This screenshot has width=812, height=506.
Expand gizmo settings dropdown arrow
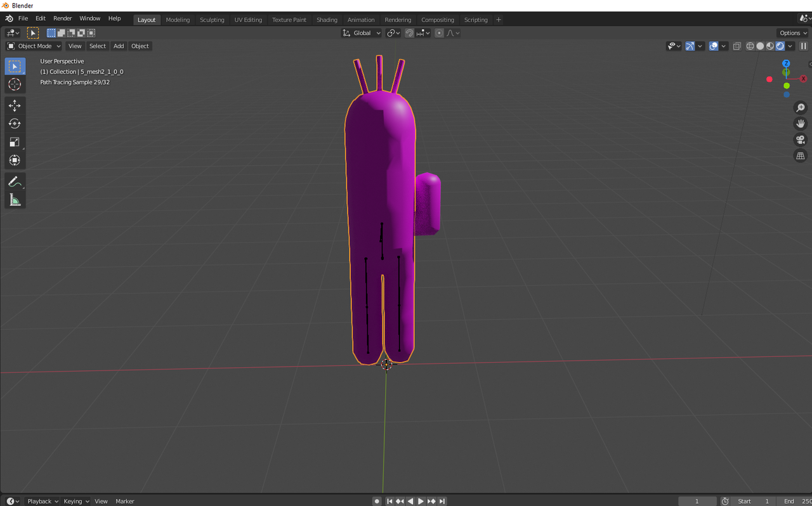tap(700, 46)
